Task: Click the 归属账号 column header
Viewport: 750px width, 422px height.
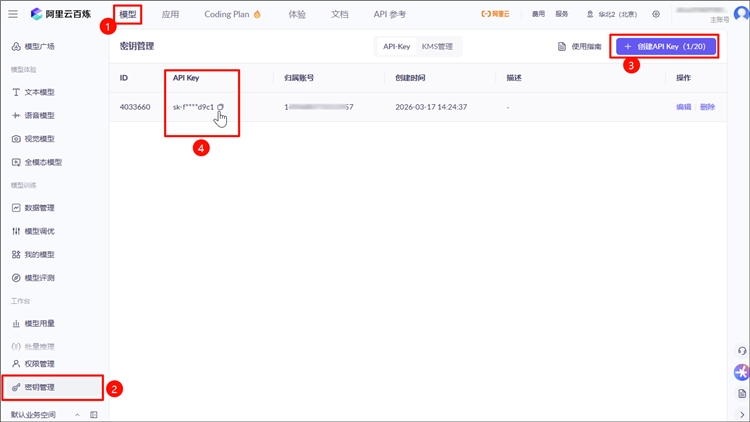Action: tap(299, 78)
